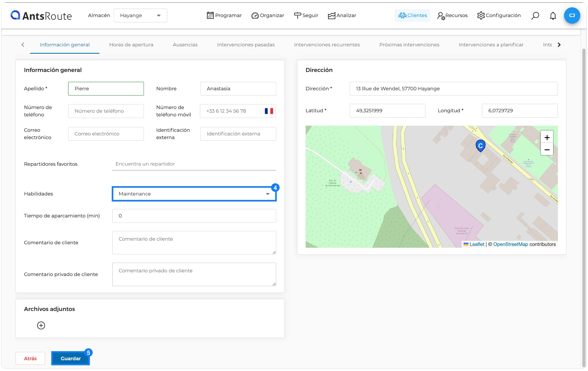Viewport: 588px width, 371px height.
Task: Open the Seguir menu
Action: pyautogui.click(x=306, y=15)
